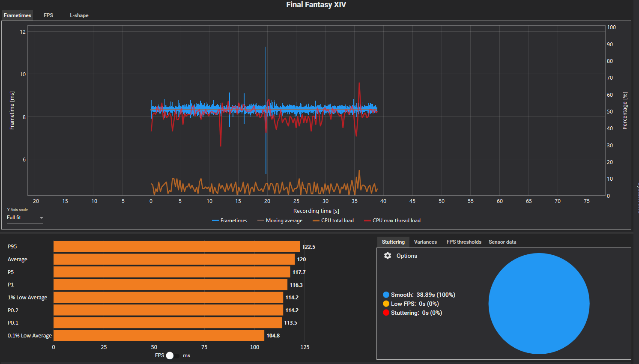Expand the Y-Axis scale dropdown
Image resolution: width=639 pixels, height=364 pixels.
click(x=25, y=218)
